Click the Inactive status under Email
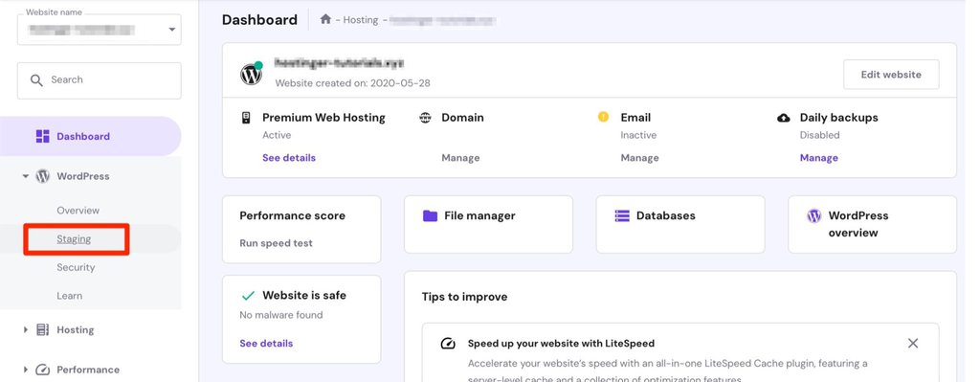 [x=638, y=135]
